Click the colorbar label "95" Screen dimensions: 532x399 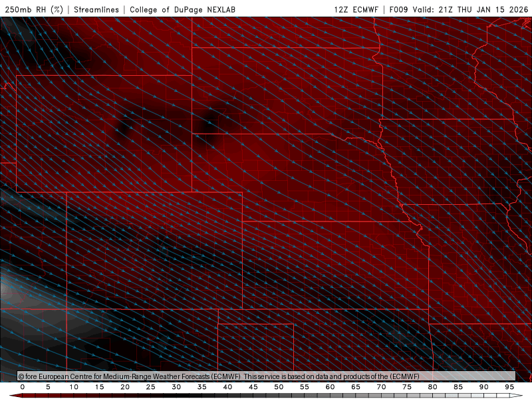[x=509, y=387]
